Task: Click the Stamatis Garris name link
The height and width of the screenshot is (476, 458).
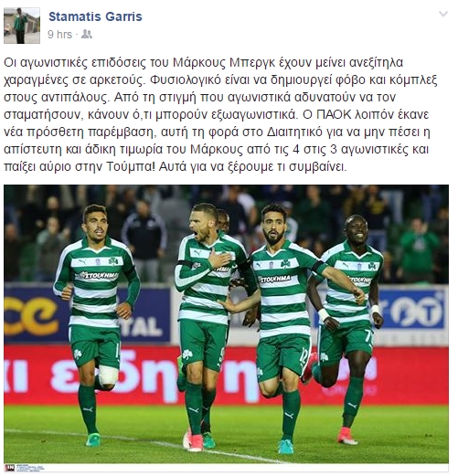Action: click(x=95, y=16)
